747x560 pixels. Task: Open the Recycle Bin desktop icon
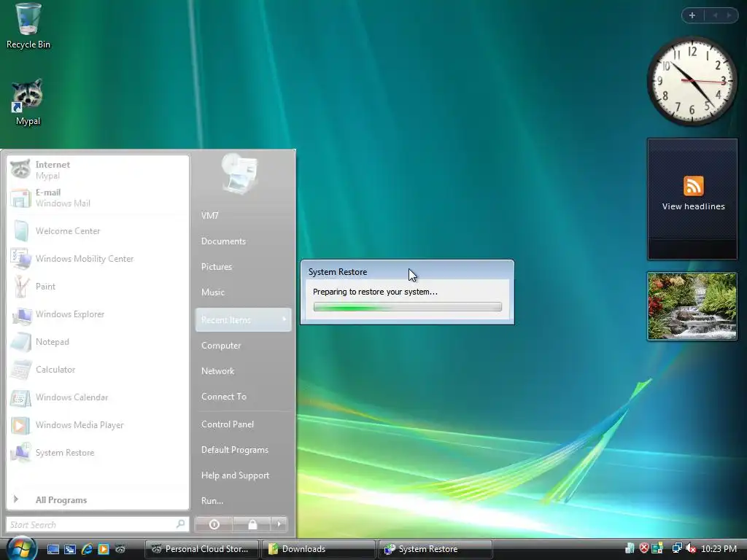[28, 26]
